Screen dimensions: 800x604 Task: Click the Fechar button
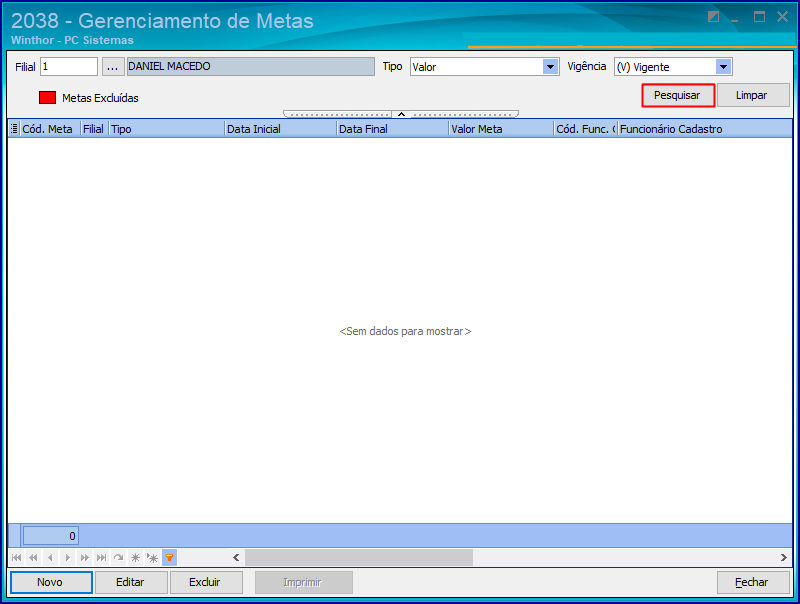tap(753, 583)
